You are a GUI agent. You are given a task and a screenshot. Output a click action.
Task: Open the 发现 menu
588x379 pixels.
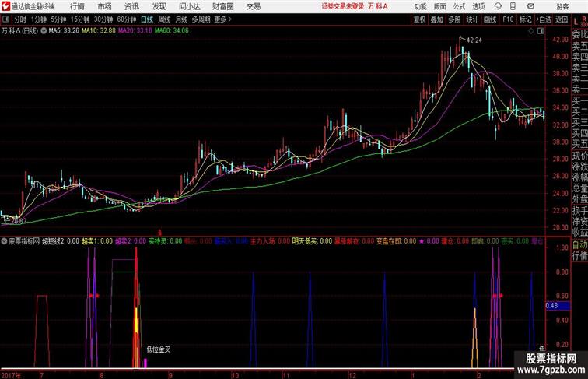point(159,6)
